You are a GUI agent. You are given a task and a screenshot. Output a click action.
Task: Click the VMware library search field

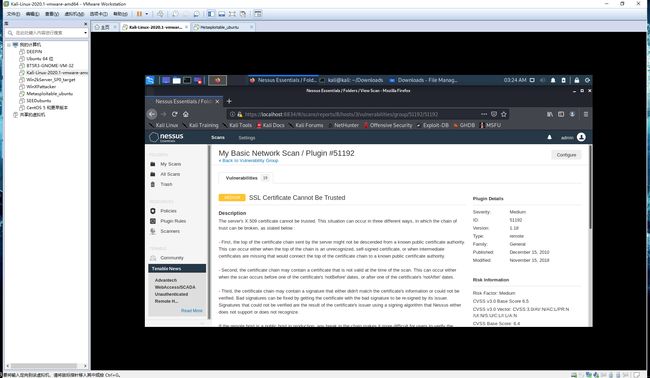click(x=46, y=33)
